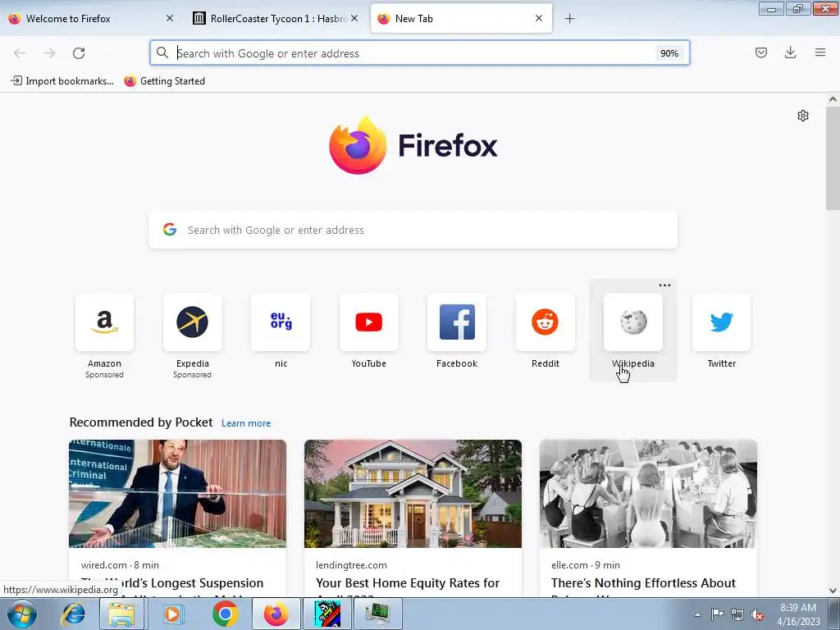Launch Internet Explorer from the taskbar
Viewport: 840px width, 630px height.
pos(73,614)
